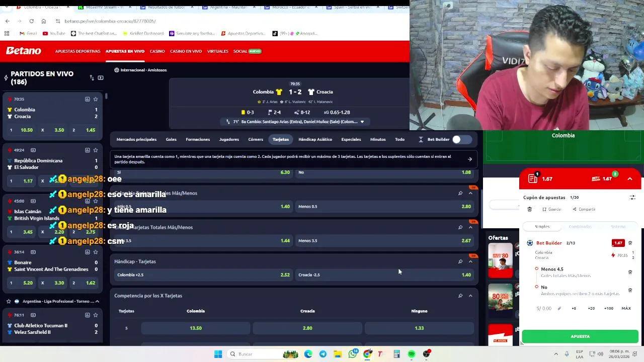Add +20 to the stake

pyautogui.click(x=591, y=308)
